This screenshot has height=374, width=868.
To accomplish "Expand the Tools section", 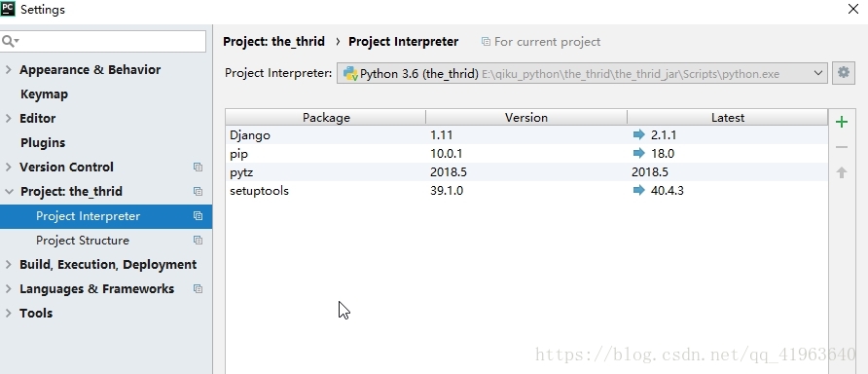I will pos(9,314).
